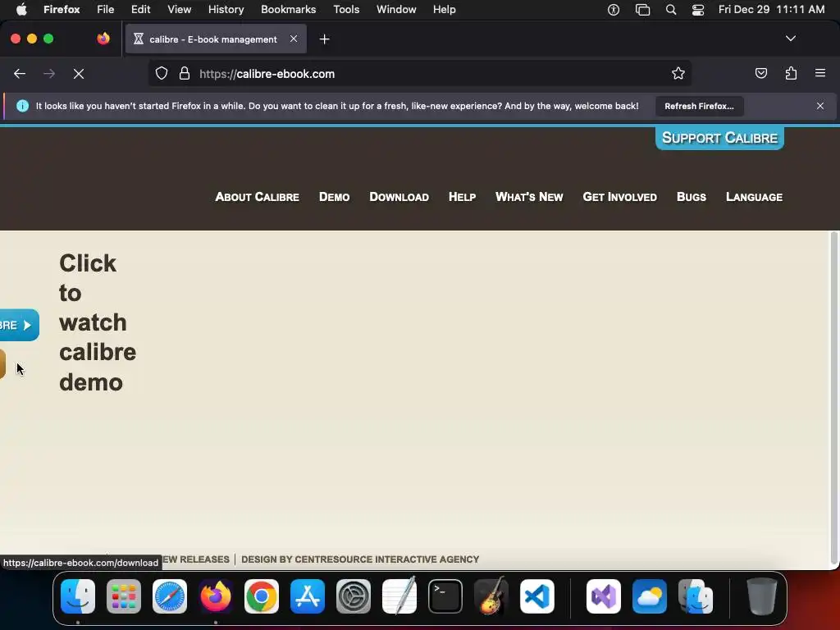This screenshot has width=840, height=630.
Task: Open the Demo navigation link
Action: coord(335,197)
